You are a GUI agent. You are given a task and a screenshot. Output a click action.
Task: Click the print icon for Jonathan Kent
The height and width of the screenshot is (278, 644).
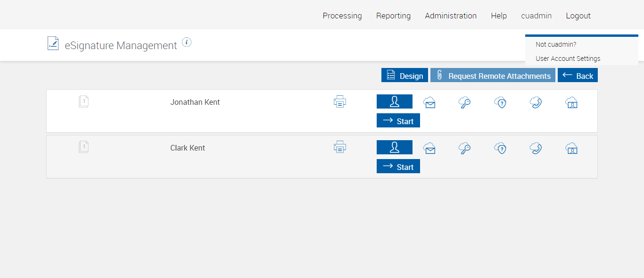click(x=340, y=101)
